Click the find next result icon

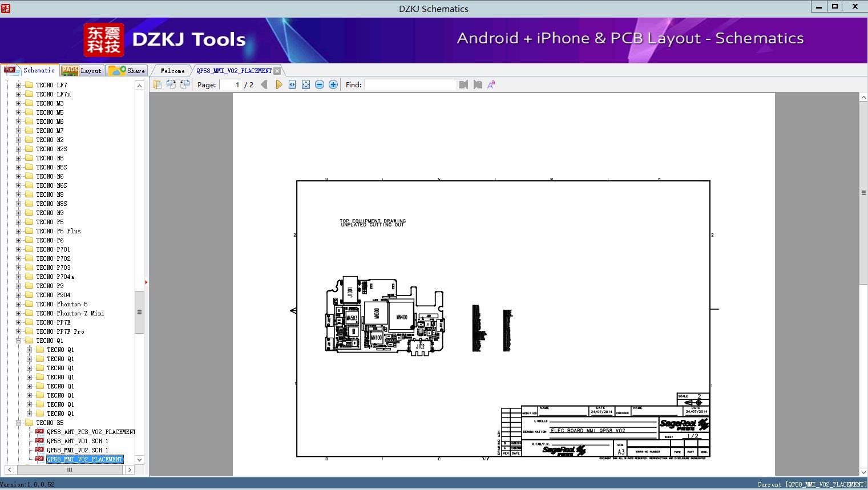[x=478, y=84]
